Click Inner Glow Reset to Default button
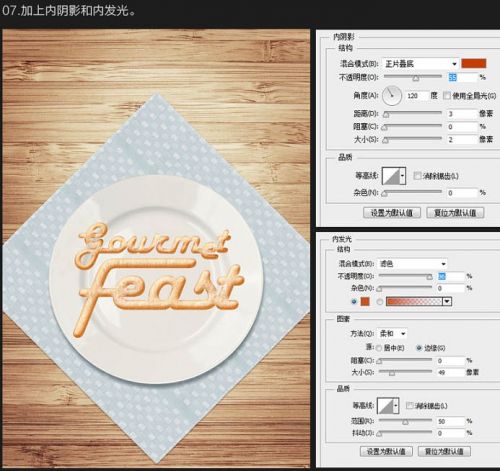Image resolution: width=500 pixels, height=471 pixels. pyautogui.click(x=444, y=451)
